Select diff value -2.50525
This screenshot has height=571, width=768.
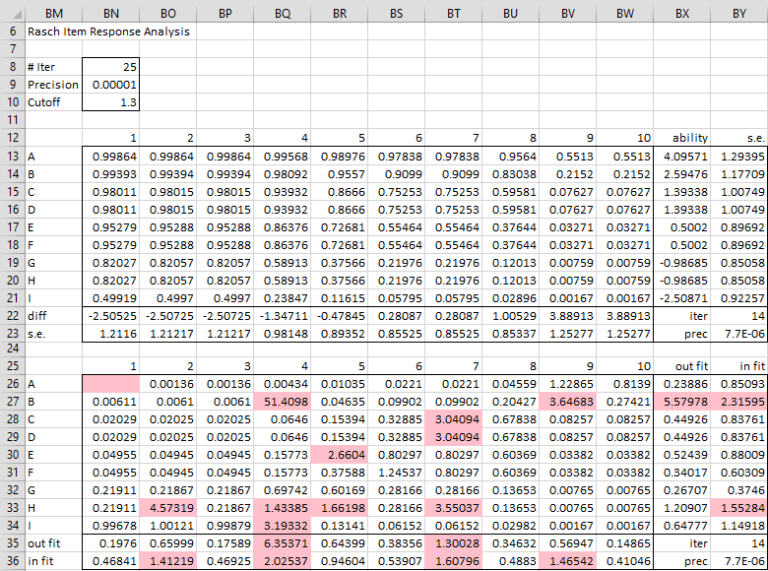[x=111, y=316]
